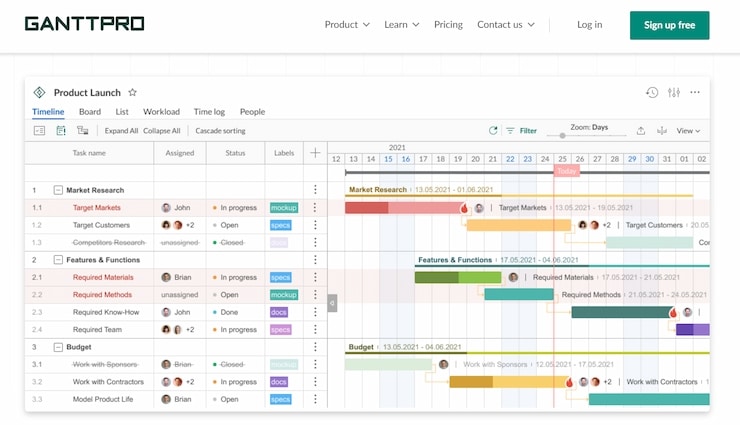The image size is (740, 425).
Task: Open the more options ellipsis in project header
Action: 696,92
